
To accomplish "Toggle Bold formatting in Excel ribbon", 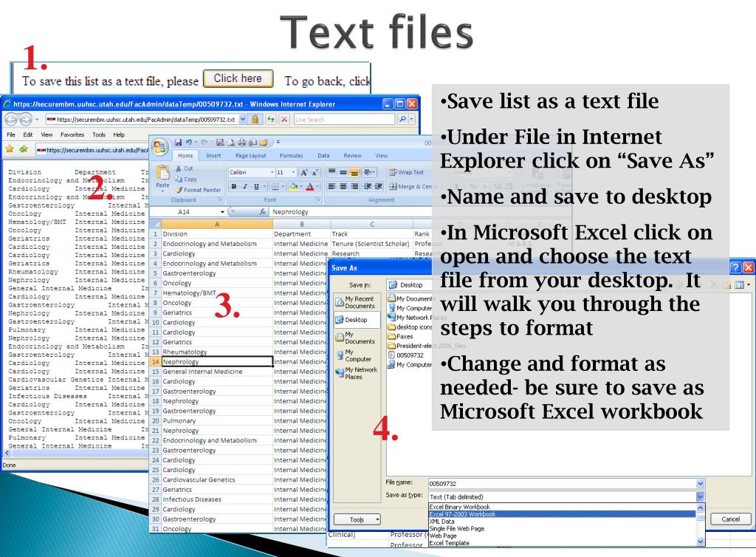I will (234, 187).
